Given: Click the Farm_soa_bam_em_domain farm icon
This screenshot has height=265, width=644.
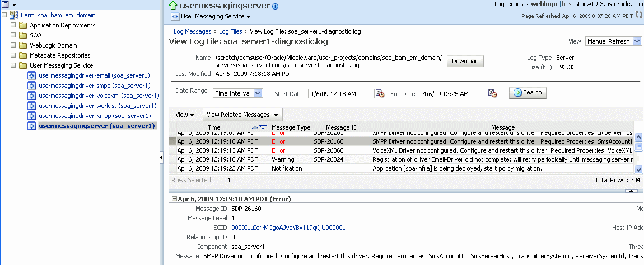Looking at the screenshot, I should point(15,15).
